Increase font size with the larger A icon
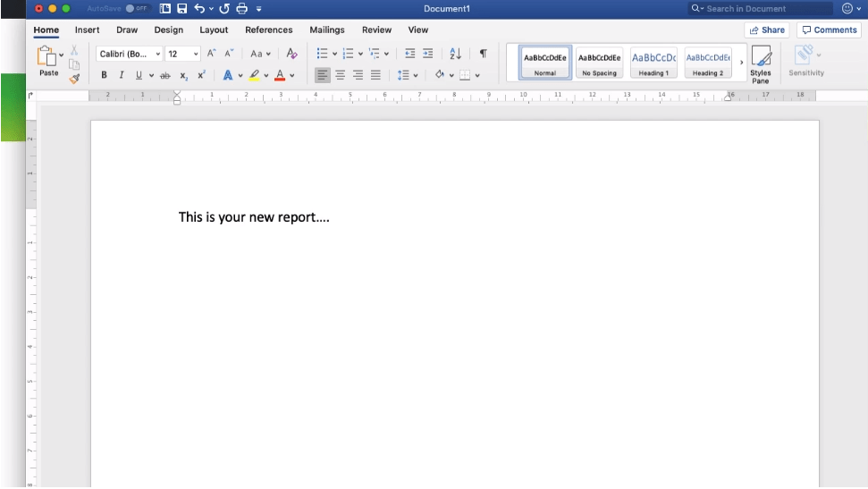Screen dimensions: 868x489 pos(211,53)
